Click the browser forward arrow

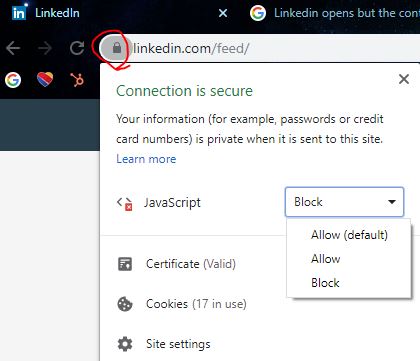pos(45,48)
